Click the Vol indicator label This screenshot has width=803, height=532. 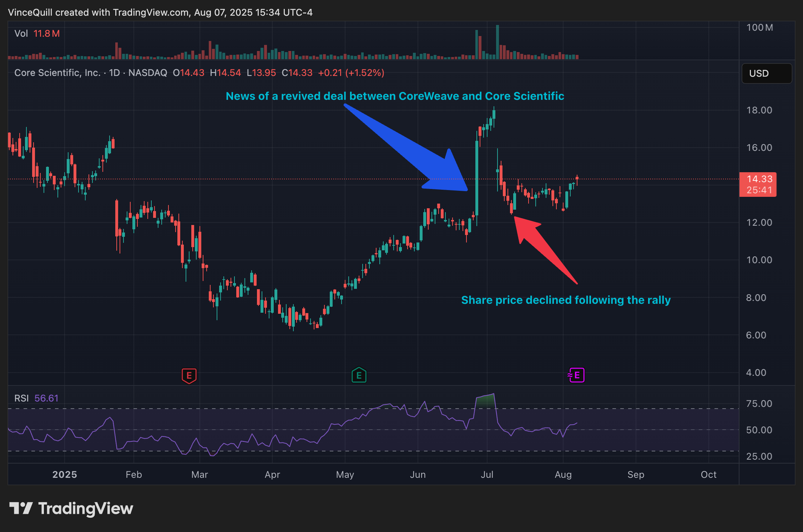(21, 34)
